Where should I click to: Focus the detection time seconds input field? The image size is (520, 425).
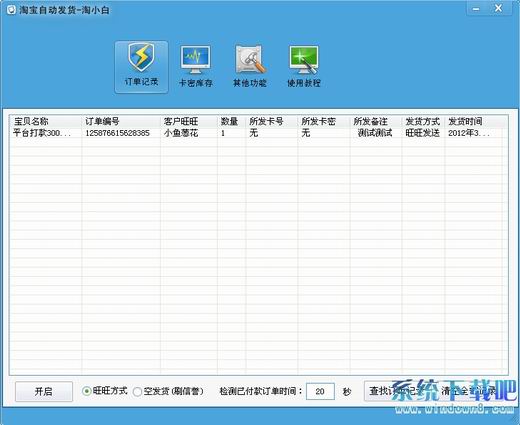[x=320, y=391]
